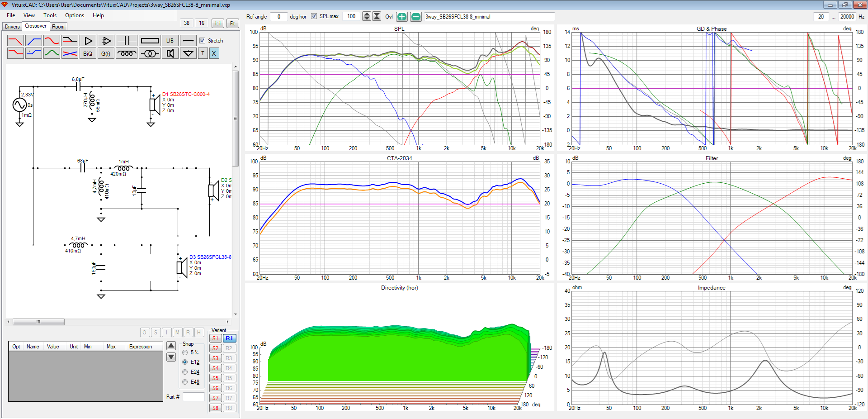Click the 1:1 zoom button
The height and width of the screenshot is (419, 868).
tap(218, 23)
